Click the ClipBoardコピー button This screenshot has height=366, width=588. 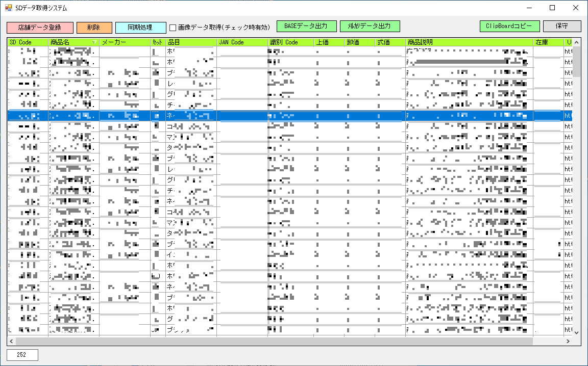coord(509,26)
